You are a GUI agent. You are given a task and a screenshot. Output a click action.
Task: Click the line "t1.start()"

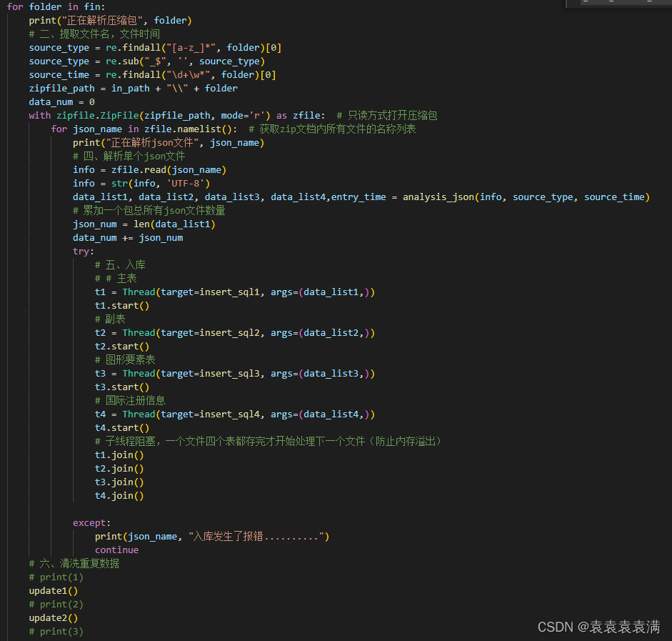[x=122, y=306]
